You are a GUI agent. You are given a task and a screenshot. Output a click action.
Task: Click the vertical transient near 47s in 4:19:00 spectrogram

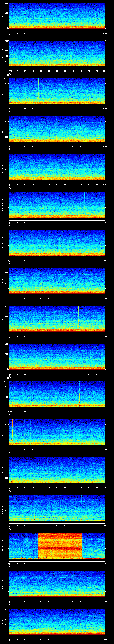tap(84, 201)
